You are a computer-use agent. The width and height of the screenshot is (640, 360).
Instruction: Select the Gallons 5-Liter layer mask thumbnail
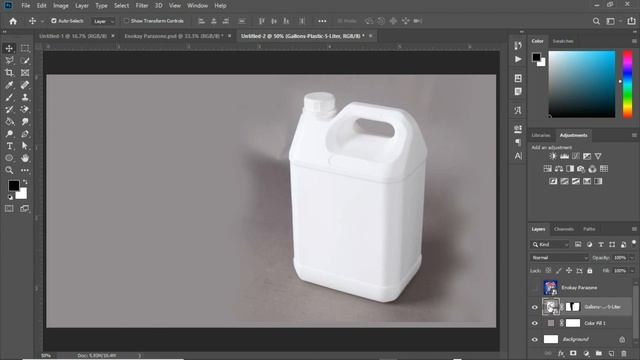[x=573, y=307]
